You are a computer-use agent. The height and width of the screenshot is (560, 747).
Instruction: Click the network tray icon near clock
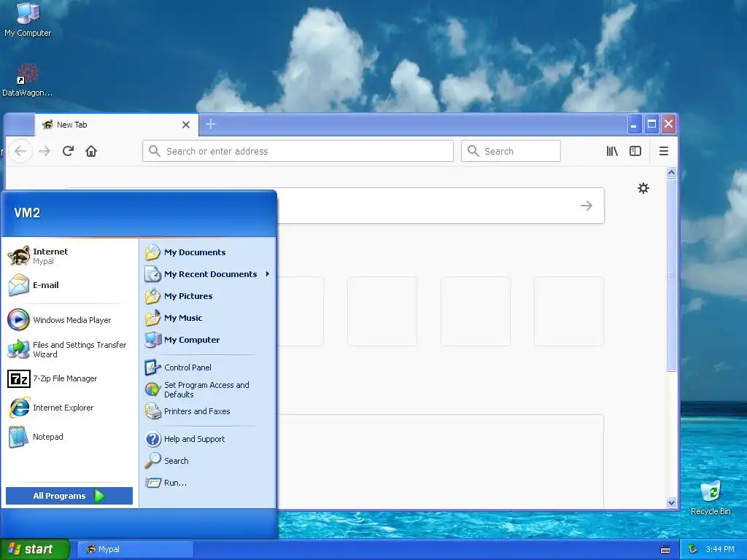click(693, 549)
